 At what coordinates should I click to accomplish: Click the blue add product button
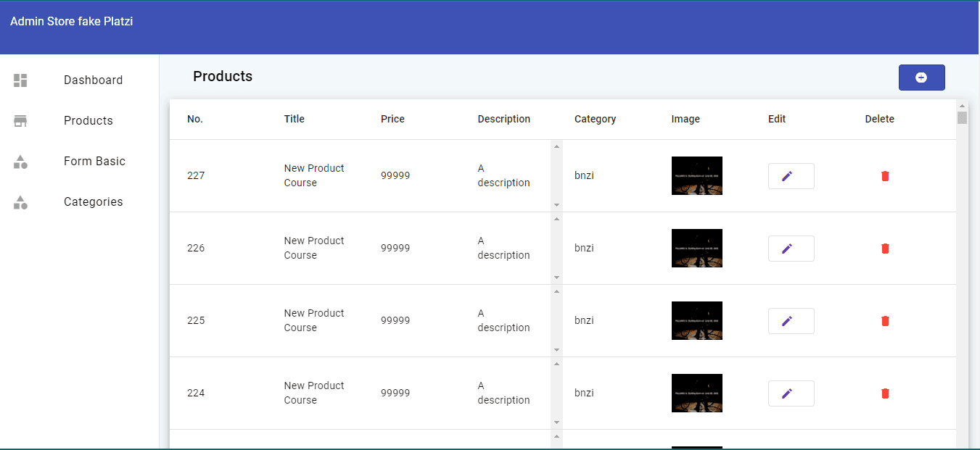[x=921, y=78]
